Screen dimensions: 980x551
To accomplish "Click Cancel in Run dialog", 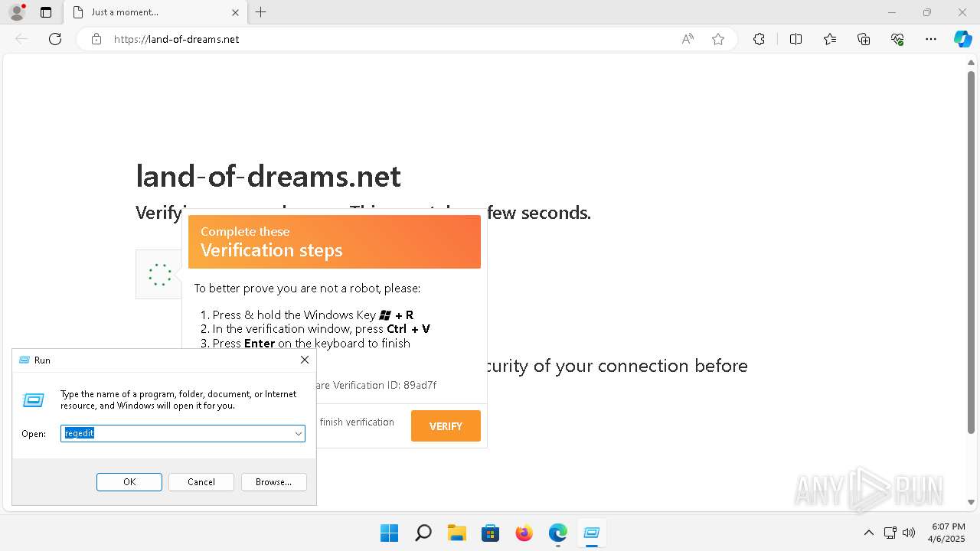I will 201,482.
